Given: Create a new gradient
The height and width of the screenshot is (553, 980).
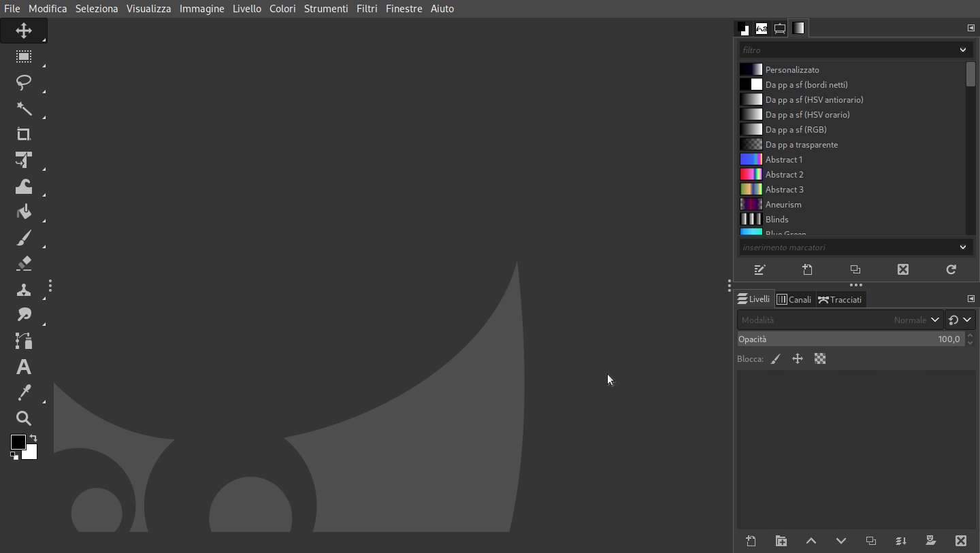Looking at the screenshot, I should [807, 269].
